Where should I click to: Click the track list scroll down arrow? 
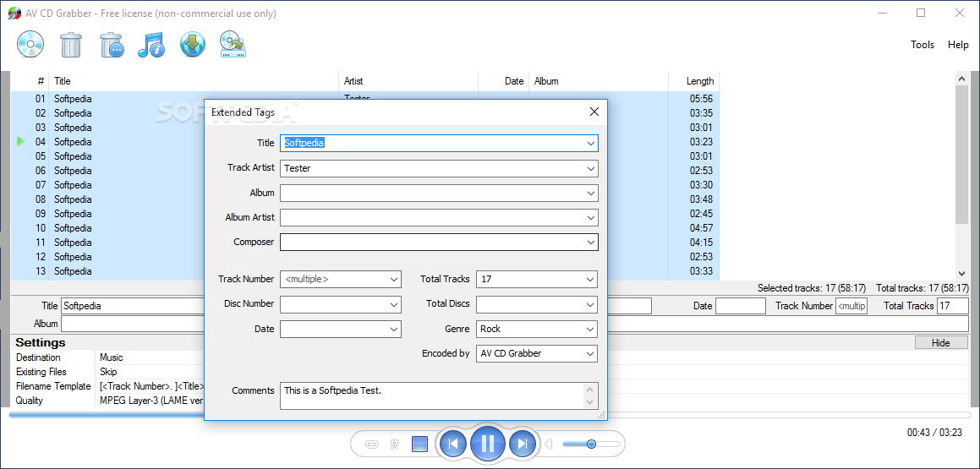pyautogui.click(x=962, y=273)
